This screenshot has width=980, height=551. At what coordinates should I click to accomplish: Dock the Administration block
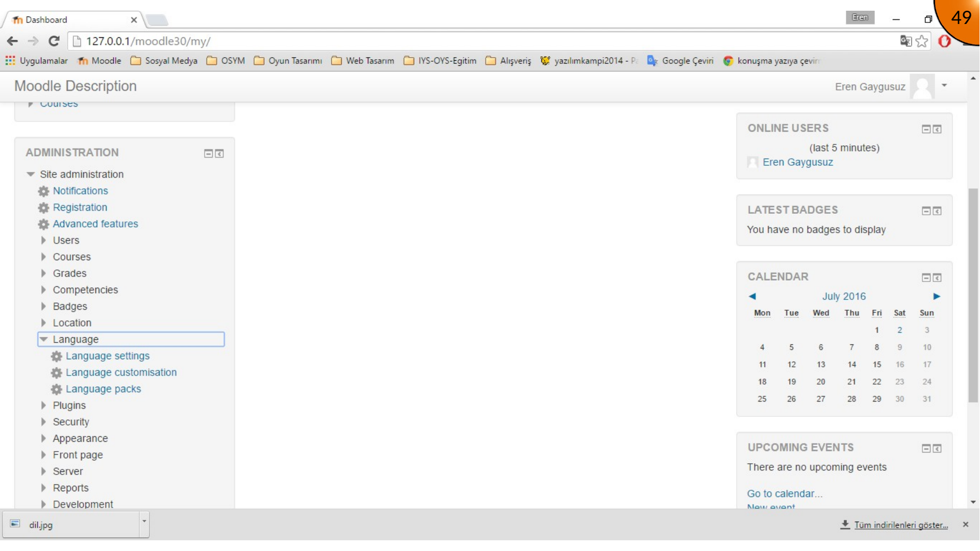coord(219,154)
